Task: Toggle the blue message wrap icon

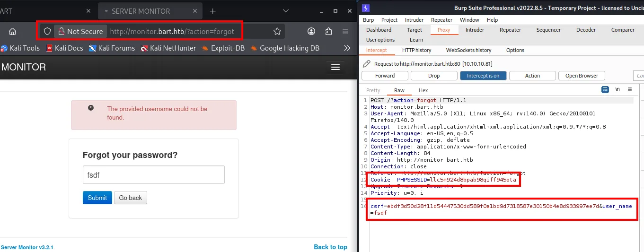Action: [x=605, y=89]
